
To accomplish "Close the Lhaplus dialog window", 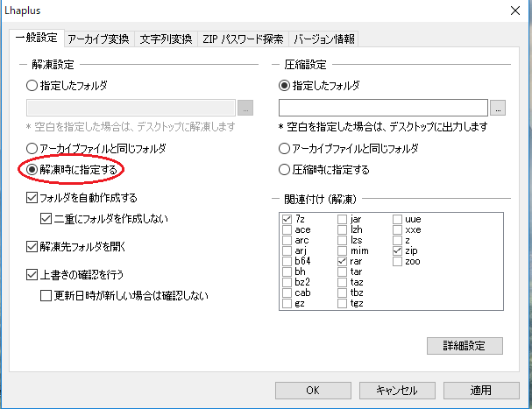I will 515,11.
